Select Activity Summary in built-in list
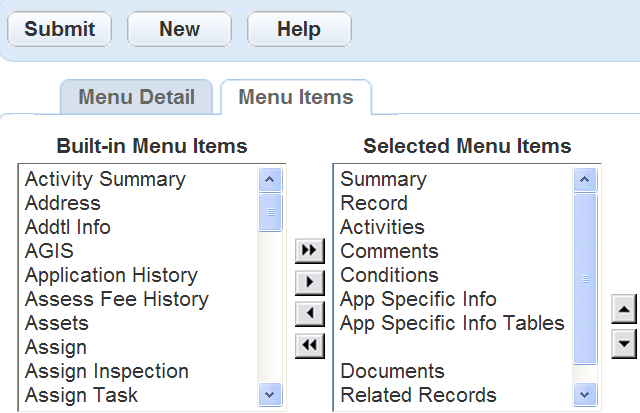640x413 pixels. pos(105,179)
